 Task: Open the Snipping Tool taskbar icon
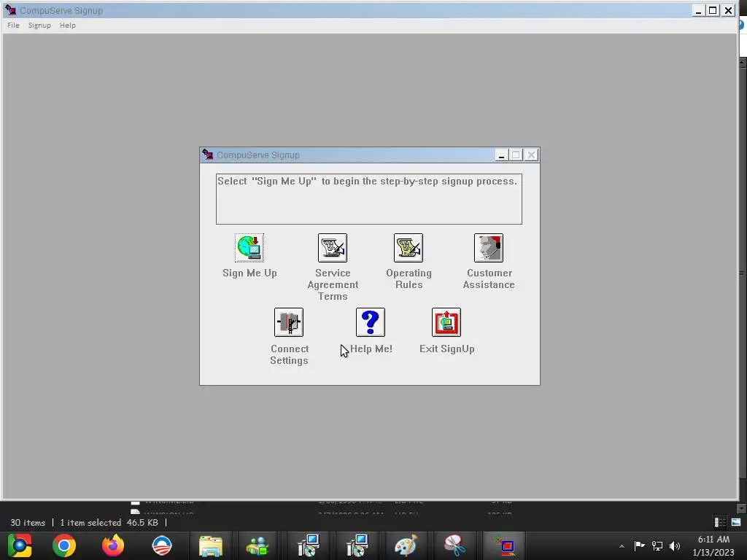pos(454,545)
